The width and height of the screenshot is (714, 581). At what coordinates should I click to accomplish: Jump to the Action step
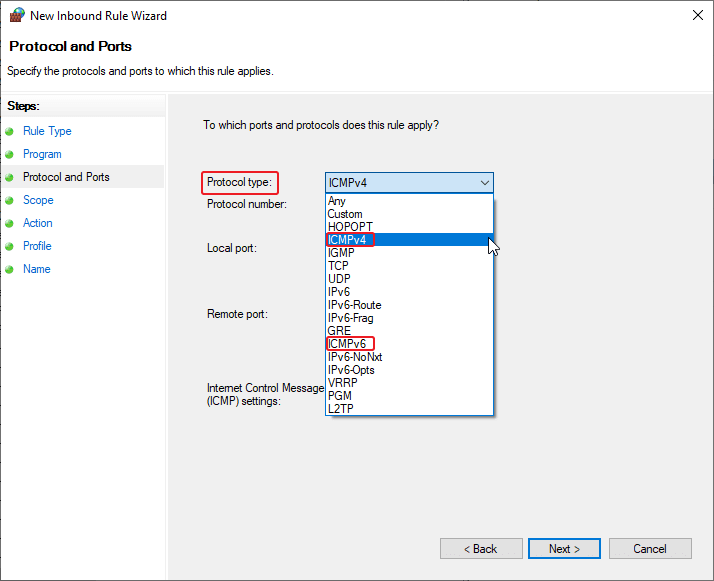(38, 223)
